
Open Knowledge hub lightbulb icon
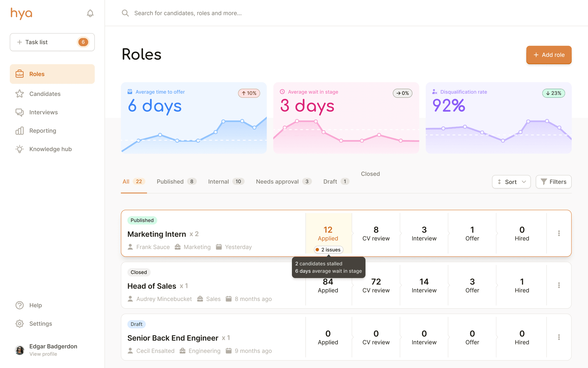[20, 149]
